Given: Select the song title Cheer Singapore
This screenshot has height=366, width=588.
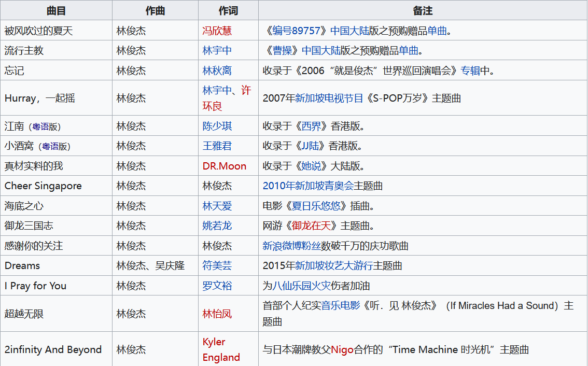Looking at the screenshot, I should pyautogui.click(x=43, y=186).
